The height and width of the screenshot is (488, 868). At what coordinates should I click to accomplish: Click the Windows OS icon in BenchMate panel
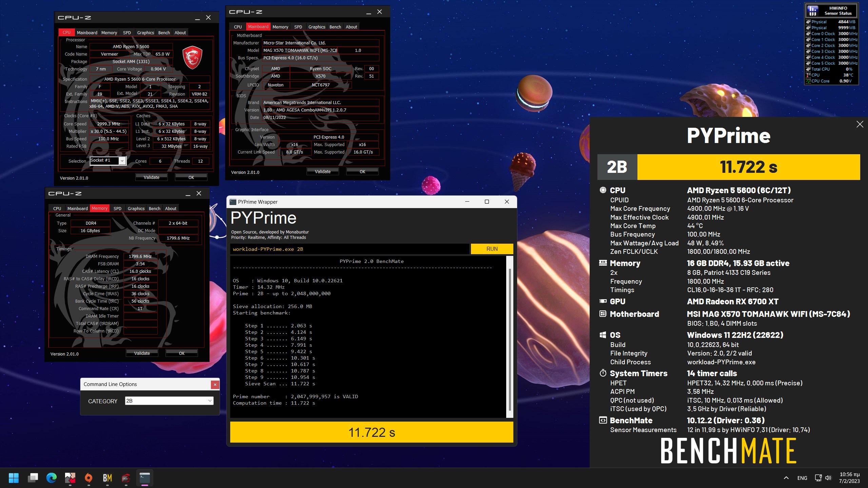(x=603, y=335)
